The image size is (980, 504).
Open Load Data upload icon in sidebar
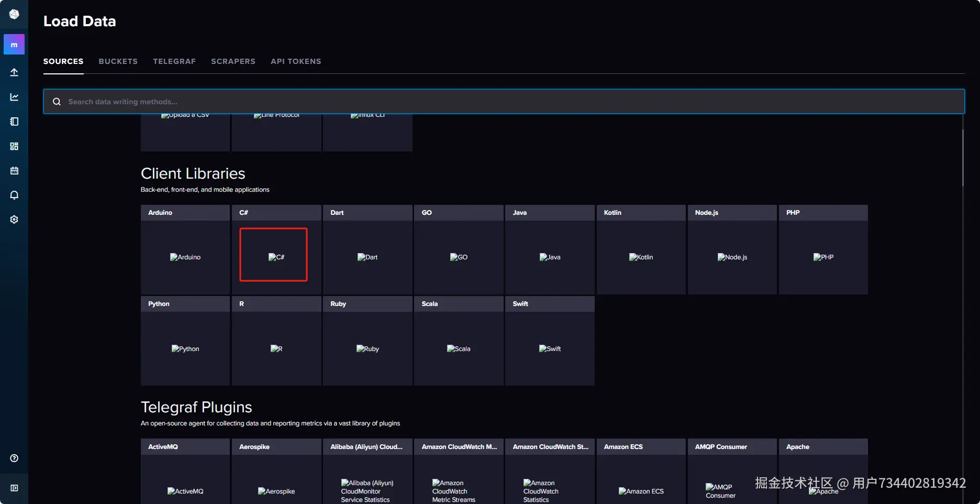[x=14, y=72]
